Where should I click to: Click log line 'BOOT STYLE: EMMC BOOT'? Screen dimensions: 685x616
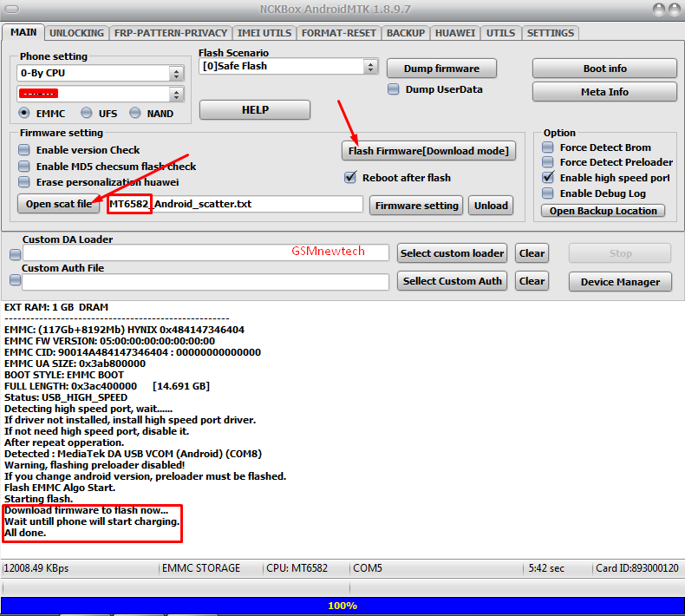pos(64,375)
